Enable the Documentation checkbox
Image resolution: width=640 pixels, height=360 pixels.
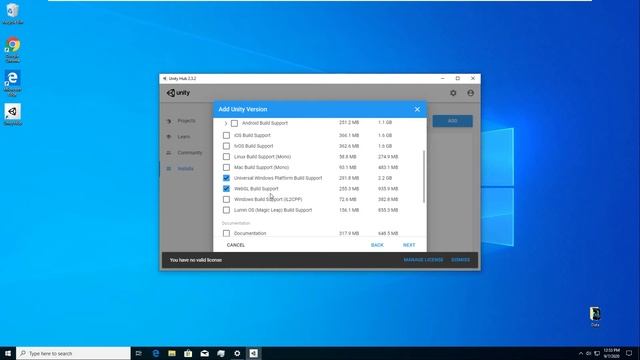[226, 233]
